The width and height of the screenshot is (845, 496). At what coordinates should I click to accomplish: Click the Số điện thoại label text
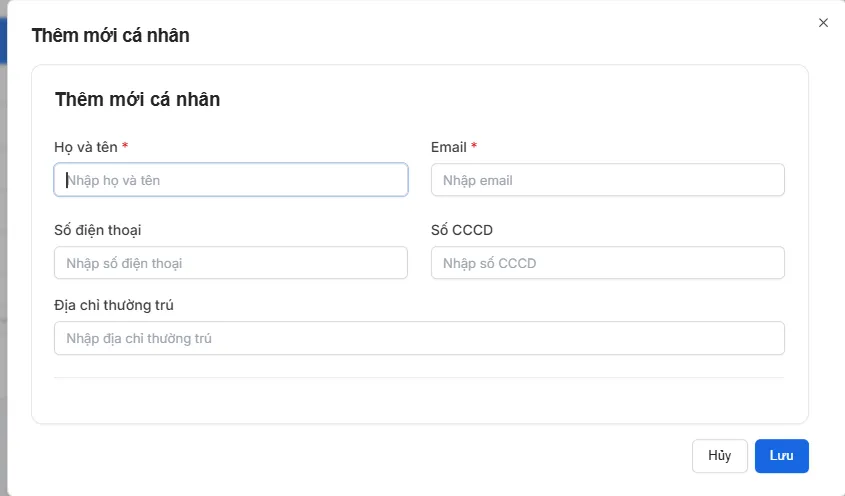coord(98,230)
